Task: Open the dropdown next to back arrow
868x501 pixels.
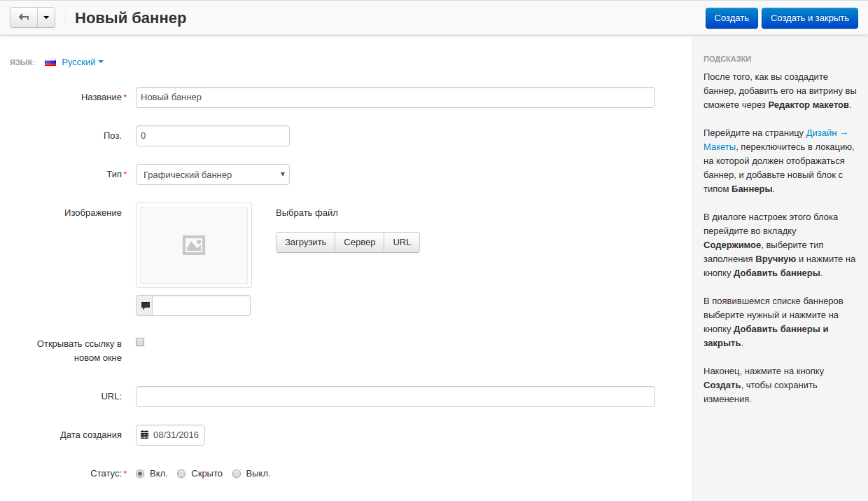Action: 46,18
